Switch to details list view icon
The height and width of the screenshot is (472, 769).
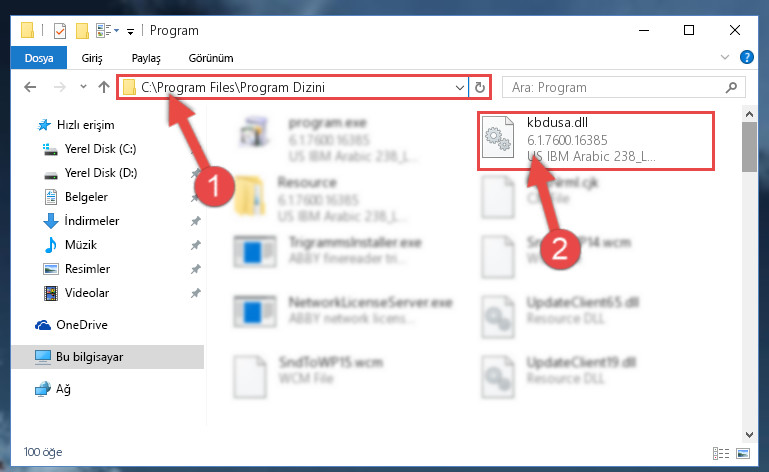[x=721, y=453]
